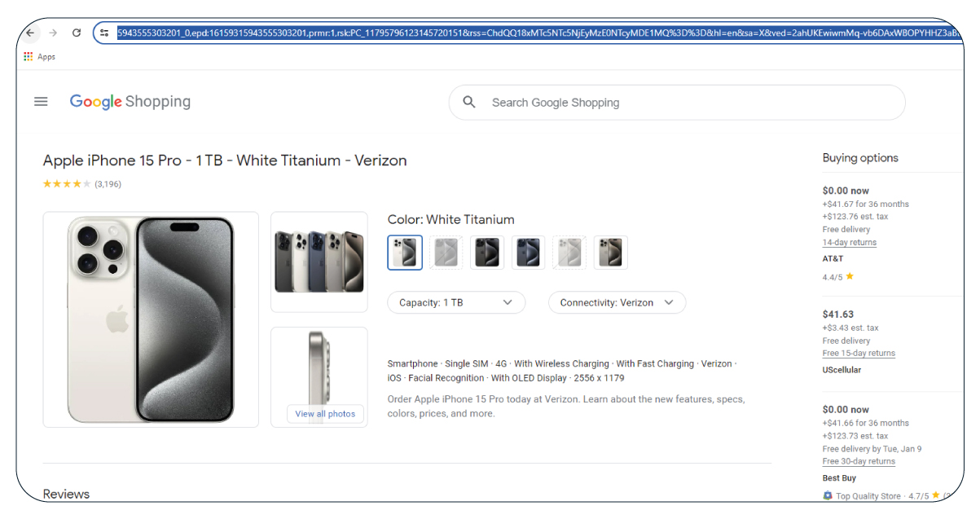980x519 pixels.
Task: Open thumbnail showing four iPhone colors
Action: click(319, 262)
